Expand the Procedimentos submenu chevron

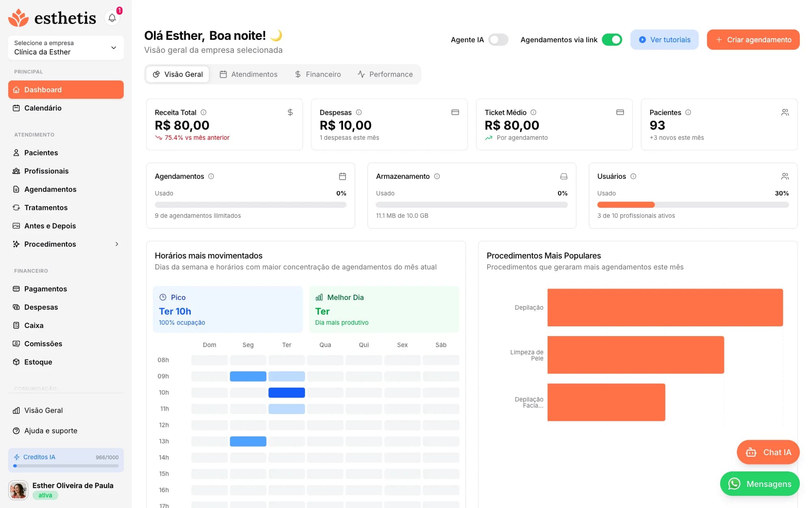(117, 244)
